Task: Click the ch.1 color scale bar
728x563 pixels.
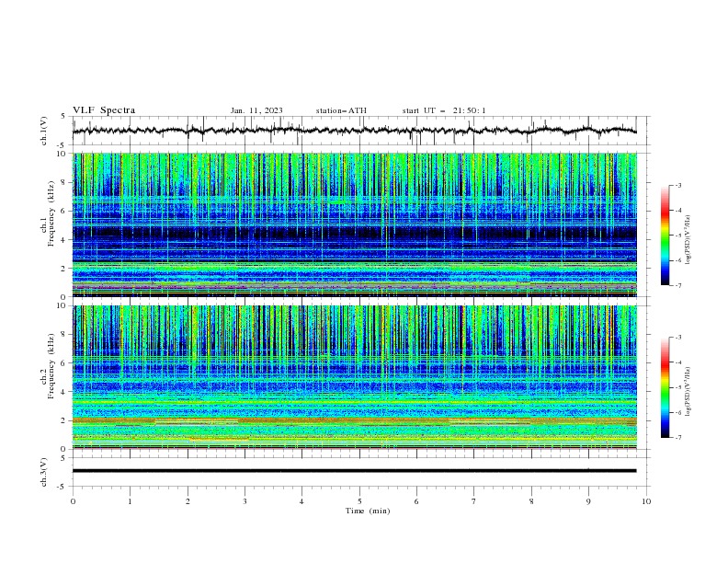Action: tap(665, 236)
